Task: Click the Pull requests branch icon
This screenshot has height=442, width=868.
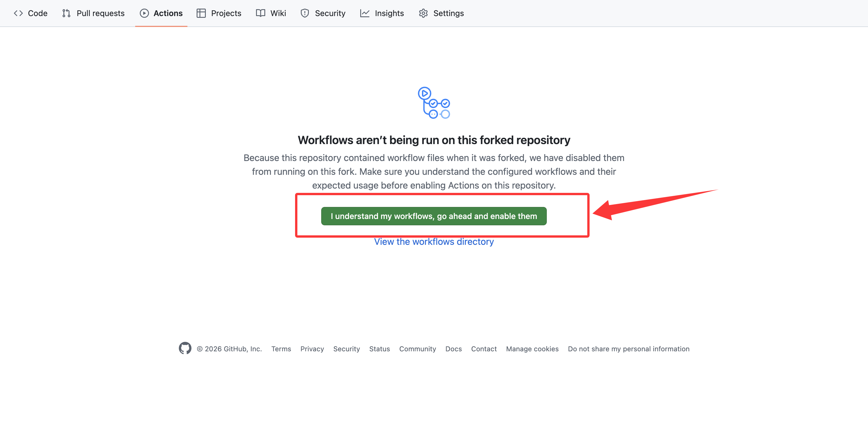Action: (x=66, y=13)
